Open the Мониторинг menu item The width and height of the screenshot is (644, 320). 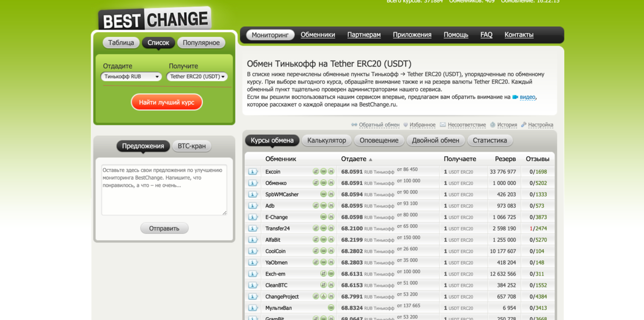click(x=270, y=35)
